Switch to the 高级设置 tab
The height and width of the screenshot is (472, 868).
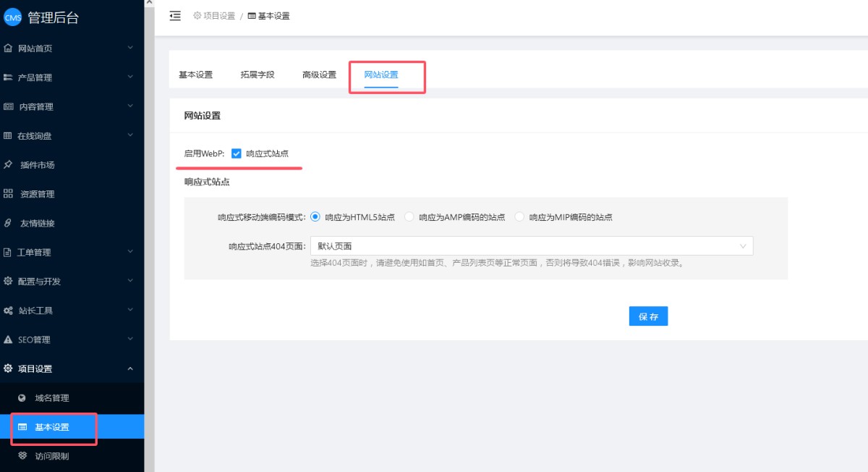tap(319, 75)
